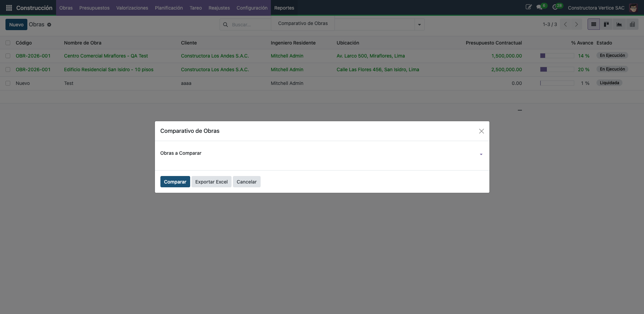Screen dimensions: 644x314
Task: Open the search options dropdown arrow
Action: 419,25
